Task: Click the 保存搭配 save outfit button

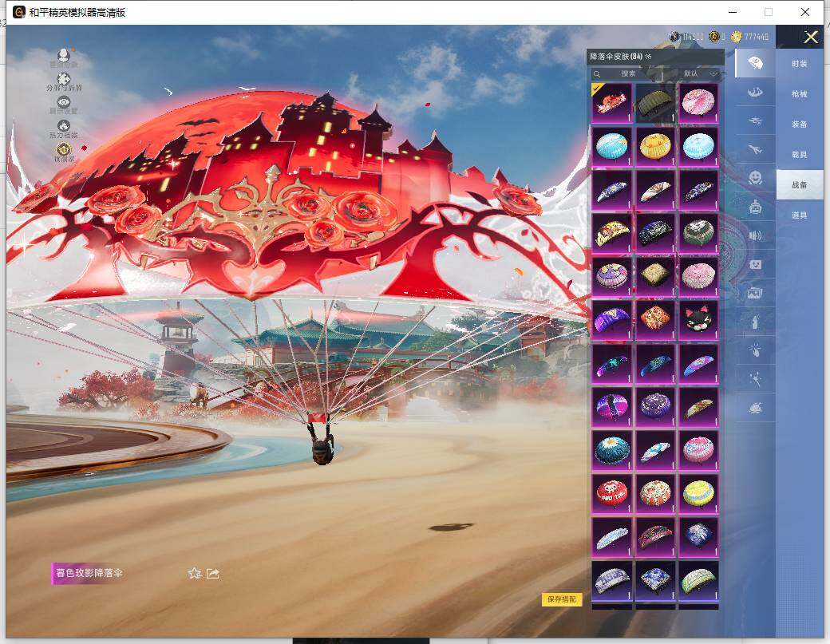Action: click(562, 599)
